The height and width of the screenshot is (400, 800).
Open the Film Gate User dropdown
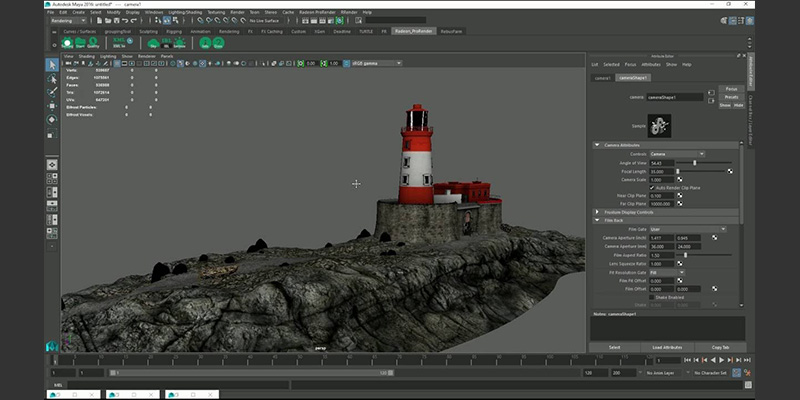688,229
